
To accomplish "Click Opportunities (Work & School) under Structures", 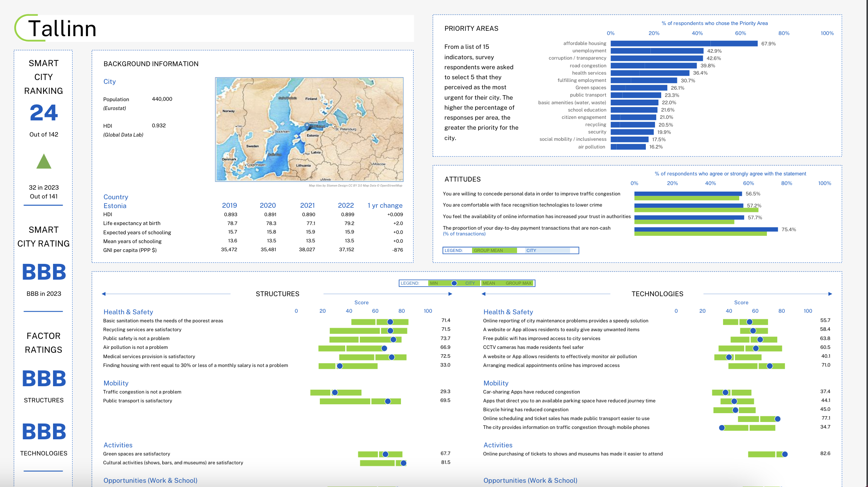I will [x=150, y=480].
